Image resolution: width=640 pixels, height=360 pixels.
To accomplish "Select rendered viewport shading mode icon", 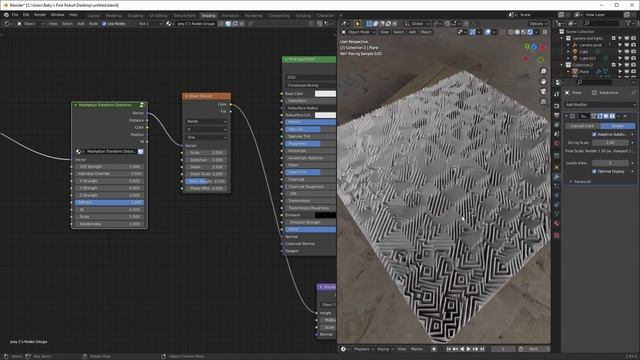I will (x=530, y=32).
